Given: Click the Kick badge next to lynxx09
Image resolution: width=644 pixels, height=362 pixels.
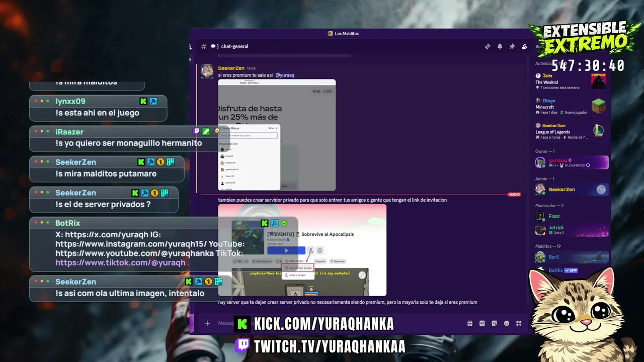Looking at the screenshot, I should tap(143, 101).
